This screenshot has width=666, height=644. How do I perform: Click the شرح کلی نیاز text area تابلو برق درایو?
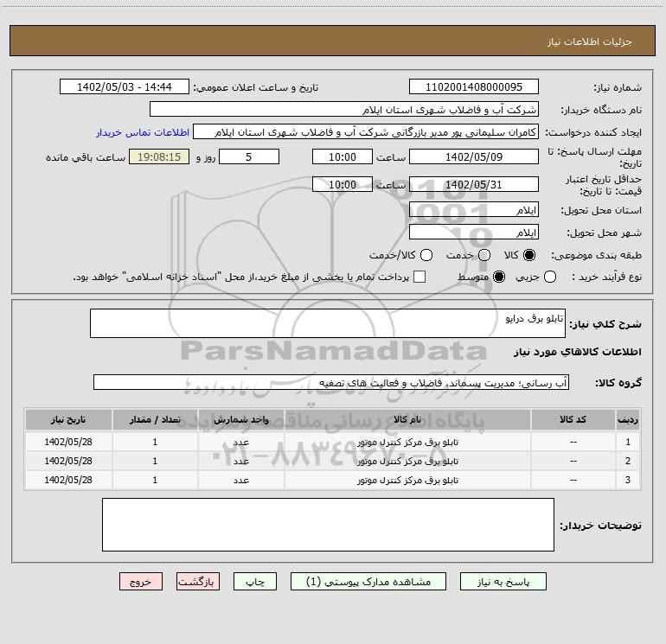tap(328, 323)
